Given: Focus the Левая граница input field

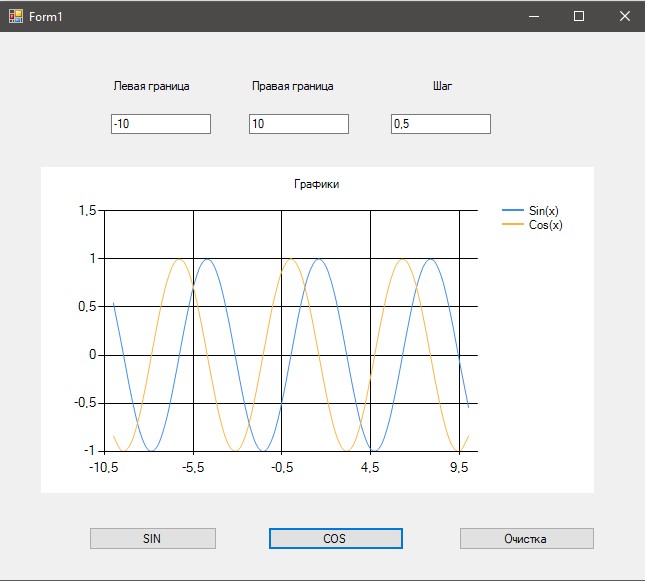Looking at the screenshot, I should point(160,124).
